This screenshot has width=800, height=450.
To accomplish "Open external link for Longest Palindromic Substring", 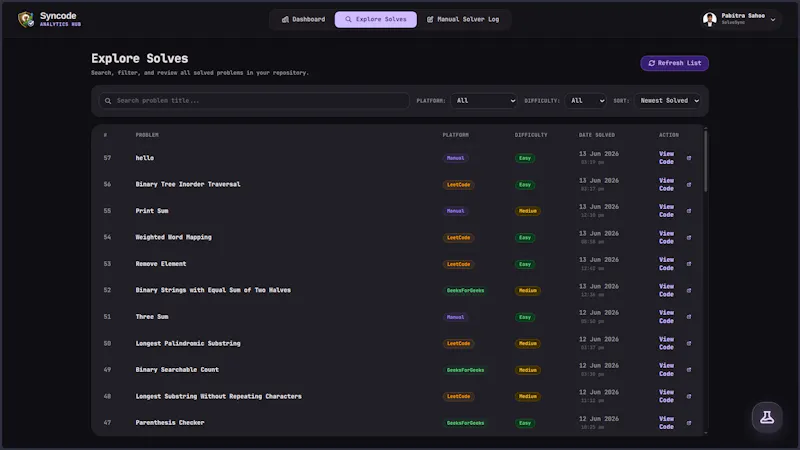I will tap(689, 343).
